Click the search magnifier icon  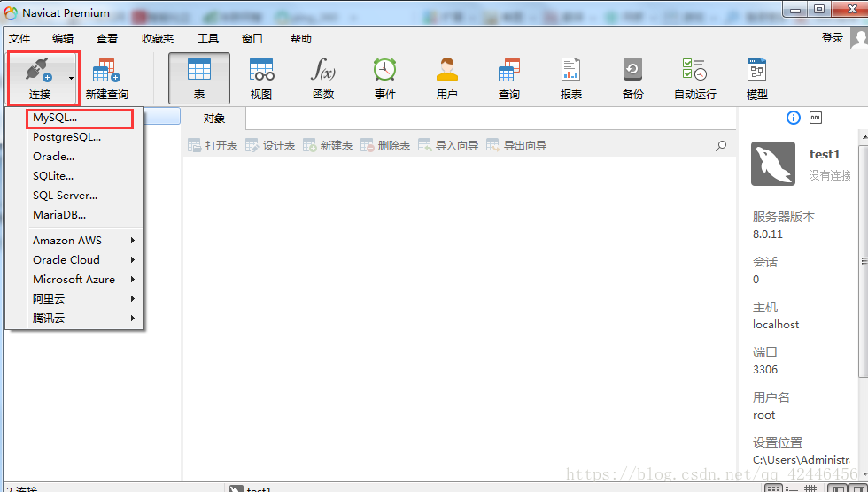721,146
